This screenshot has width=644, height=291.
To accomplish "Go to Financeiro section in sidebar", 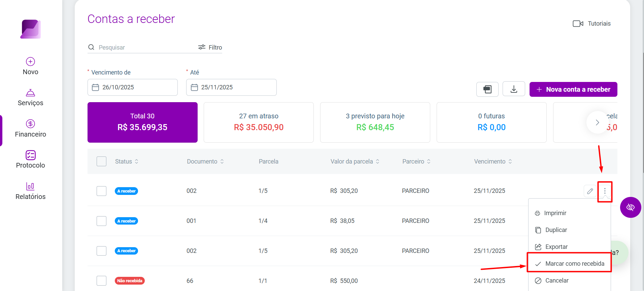I will [x=30, y=128].
